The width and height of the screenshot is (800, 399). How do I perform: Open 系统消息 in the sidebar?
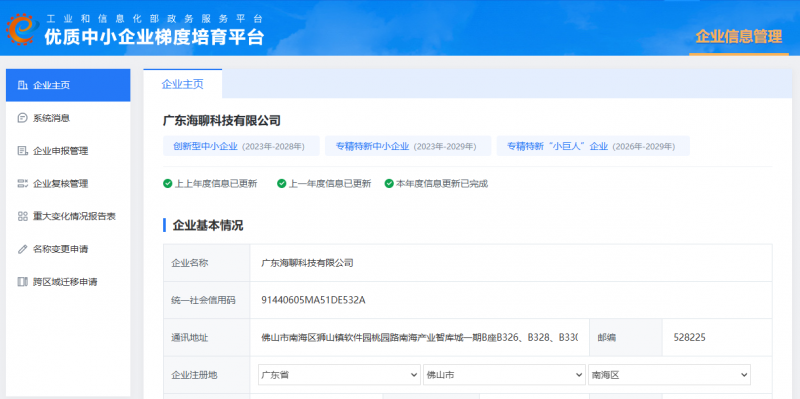[68, 118]
